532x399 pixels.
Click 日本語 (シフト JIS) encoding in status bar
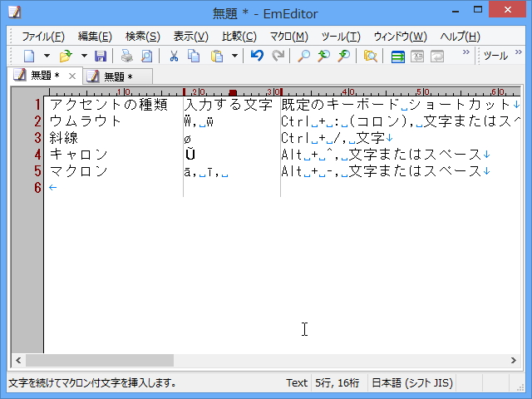[412, 382]
